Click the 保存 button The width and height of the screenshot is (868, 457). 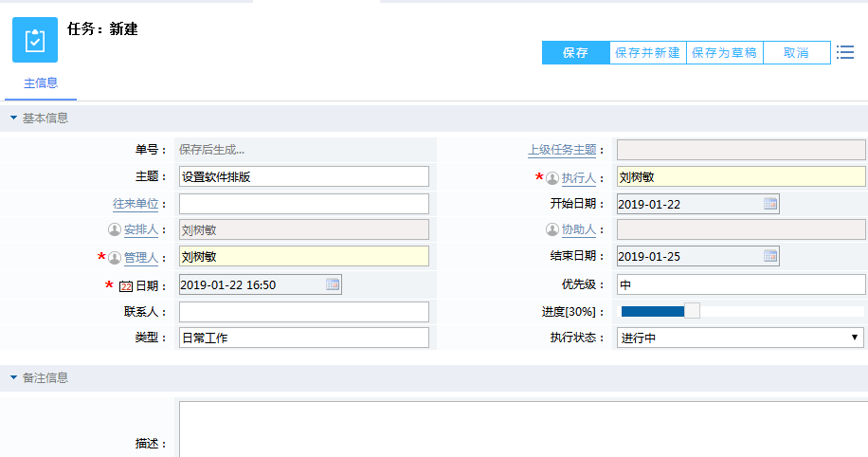[575, 53]
